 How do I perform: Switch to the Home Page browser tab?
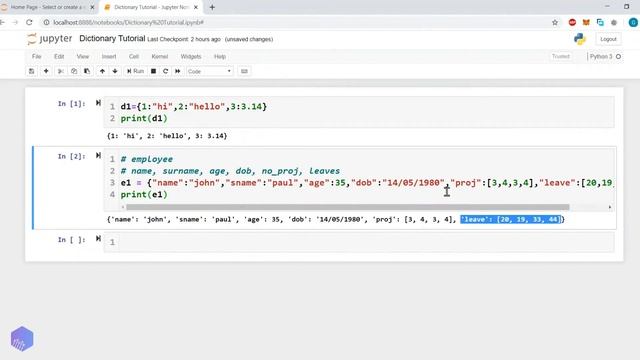coord(48,7)
